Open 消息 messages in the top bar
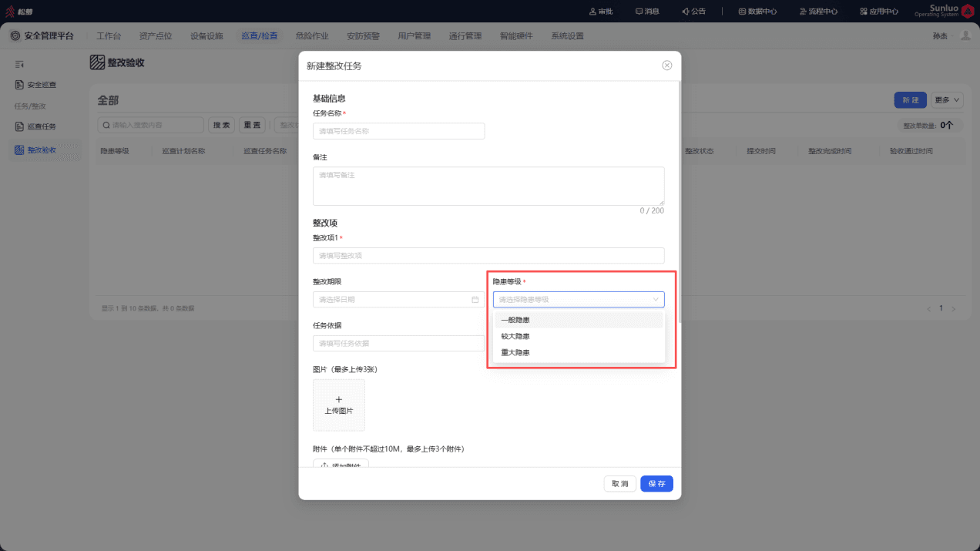980x551 pixels. [x=647, y=12]
